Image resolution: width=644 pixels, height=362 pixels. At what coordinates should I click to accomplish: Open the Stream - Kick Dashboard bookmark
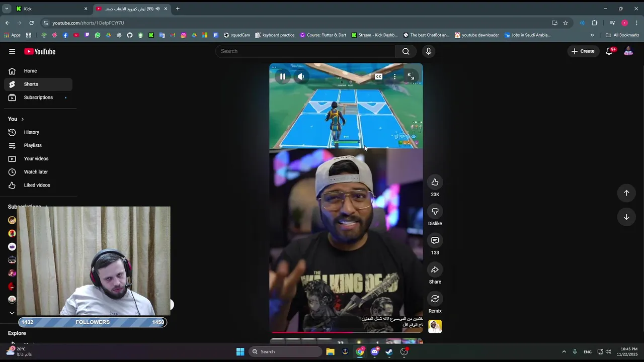click(x=374, y=35)
